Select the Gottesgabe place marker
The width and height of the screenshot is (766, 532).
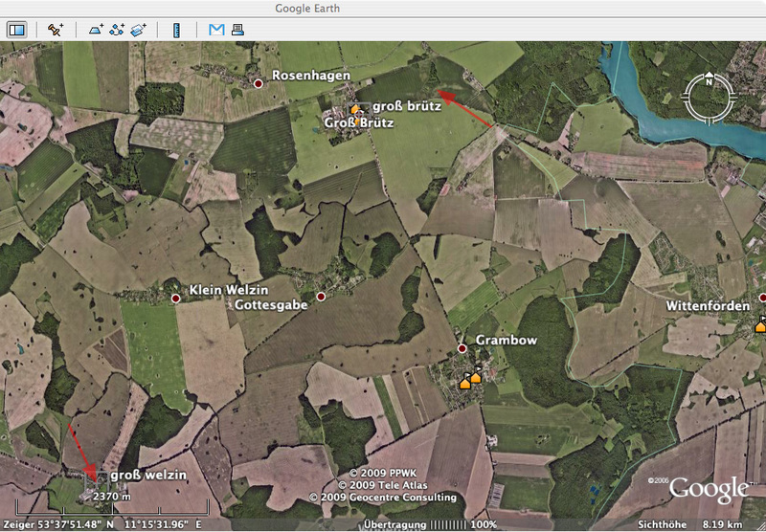[x=322, y=298]
